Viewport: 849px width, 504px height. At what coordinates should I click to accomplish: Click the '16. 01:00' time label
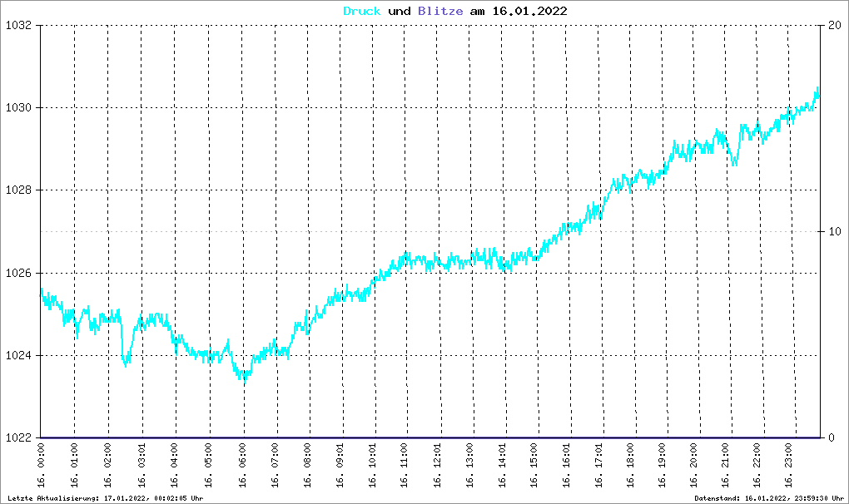[x=74, y=465]
